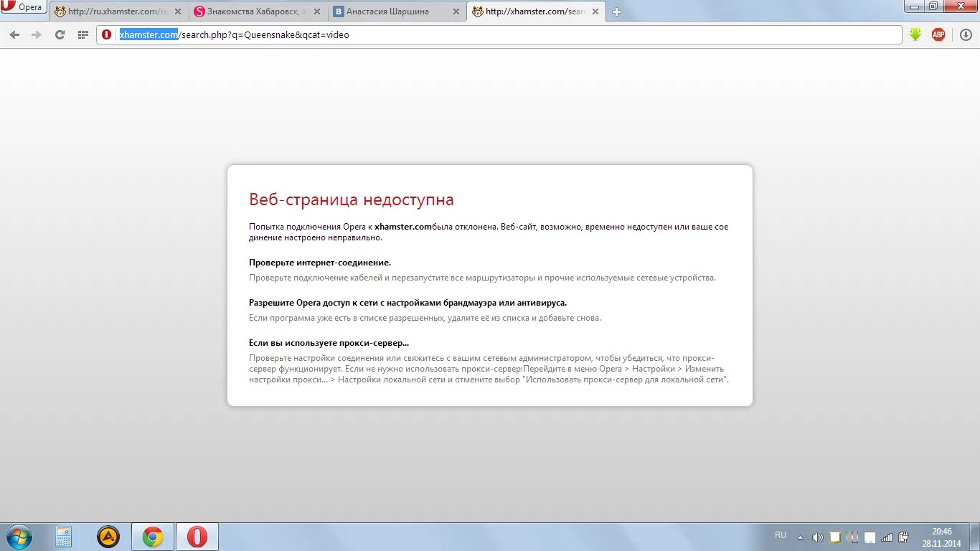Show hidden system tray icons
The width and height of the screenshot is (980, 551).
(x=801, y=537)
